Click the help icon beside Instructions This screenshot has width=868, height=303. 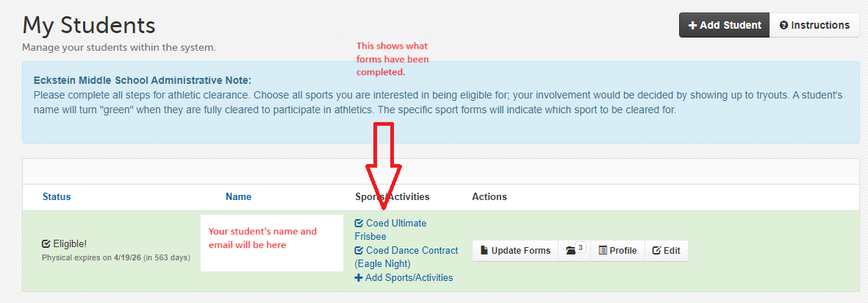tap(783, 26)
